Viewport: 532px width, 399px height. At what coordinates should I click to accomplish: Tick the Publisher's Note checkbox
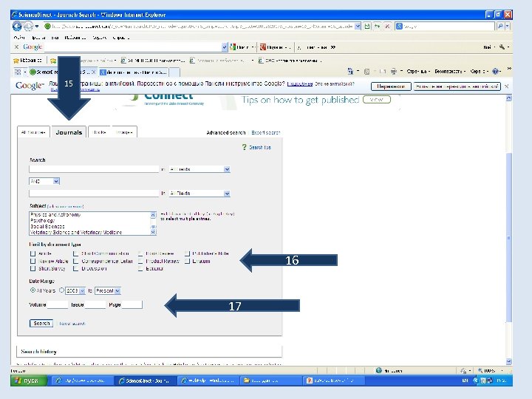point(187,253)
